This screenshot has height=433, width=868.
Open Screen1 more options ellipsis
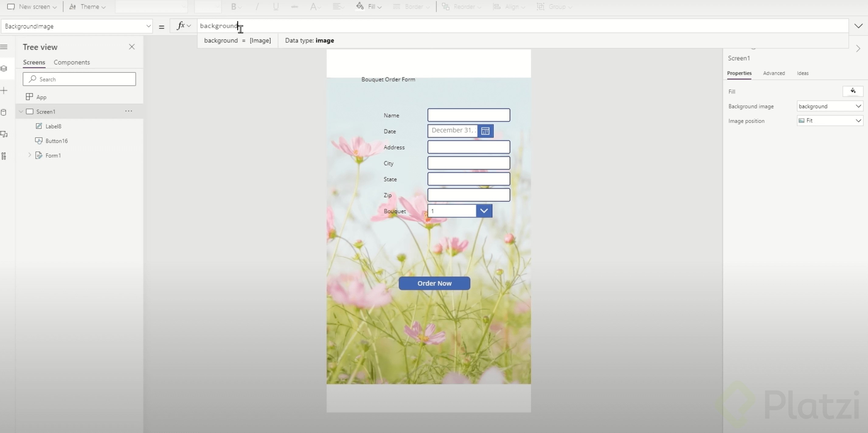pos(129,111)
